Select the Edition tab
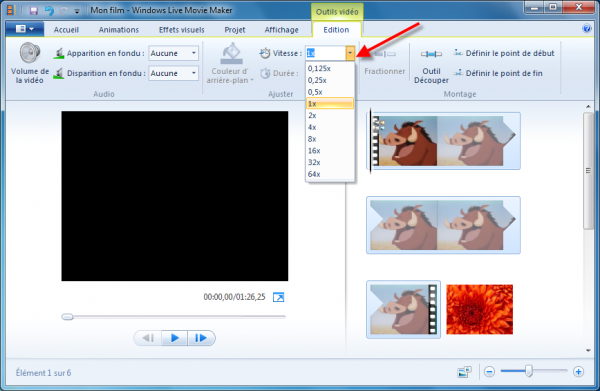The image size is (600, 391). click(x=336, y=30)
